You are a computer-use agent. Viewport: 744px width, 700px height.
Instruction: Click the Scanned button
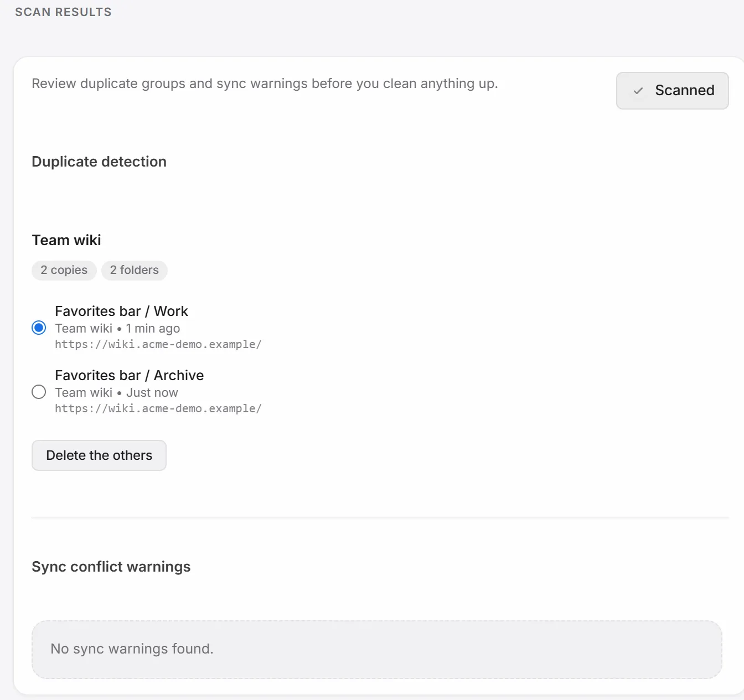coord(672,91)
